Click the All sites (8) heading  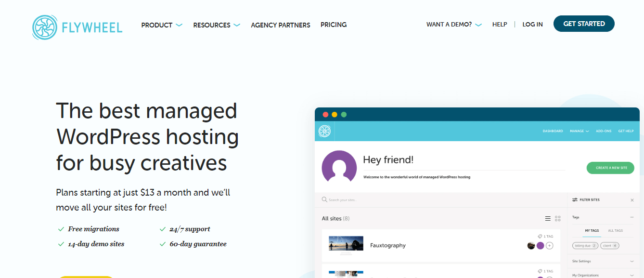point(335,218)
